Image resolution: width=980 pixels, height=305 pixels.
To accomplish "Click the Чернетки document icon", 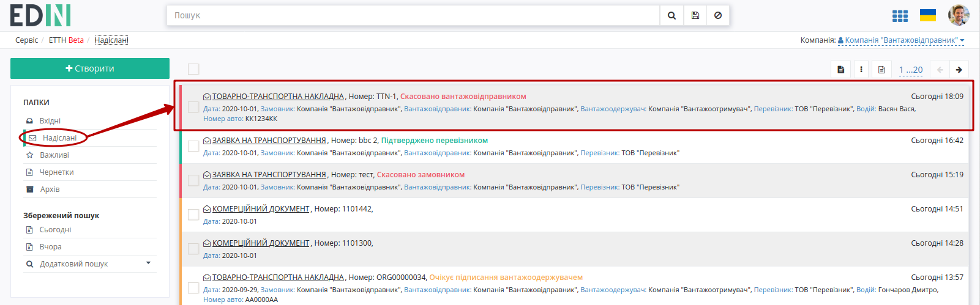I will pos(29,172).
